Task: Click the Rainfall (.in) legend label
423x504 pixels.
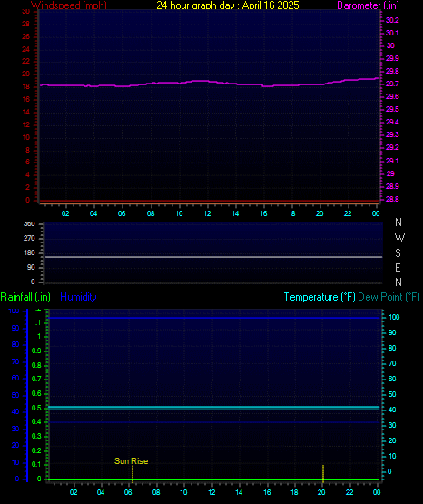Action: tap(25, 297)
